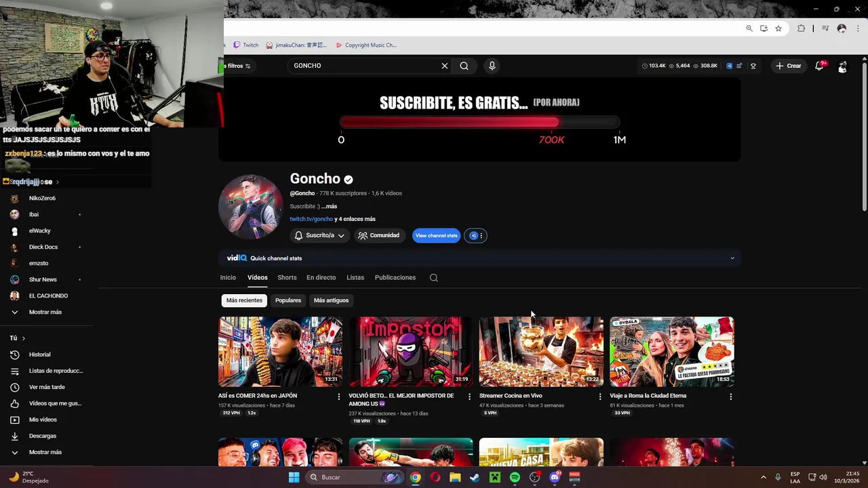
Task: Select the Más antiguos filter chip
Action: [331, 300]
